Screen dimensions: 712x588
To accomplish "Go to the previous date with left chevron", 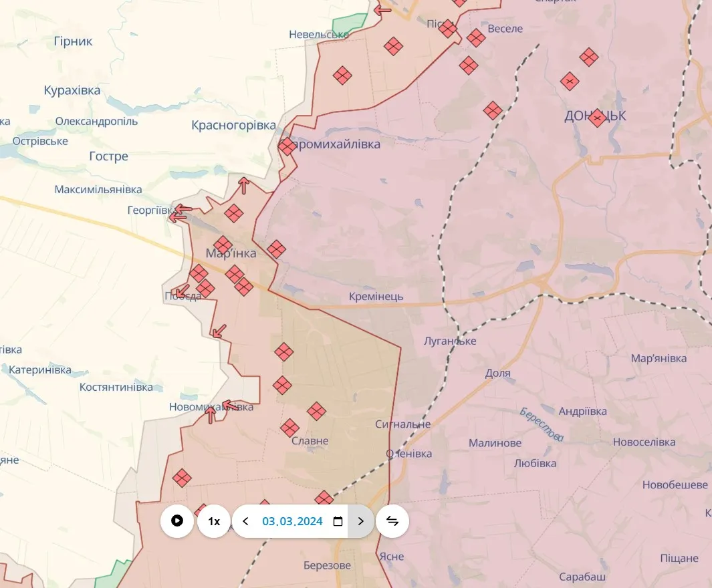I will pyautogui.click(x=245, y=521).
